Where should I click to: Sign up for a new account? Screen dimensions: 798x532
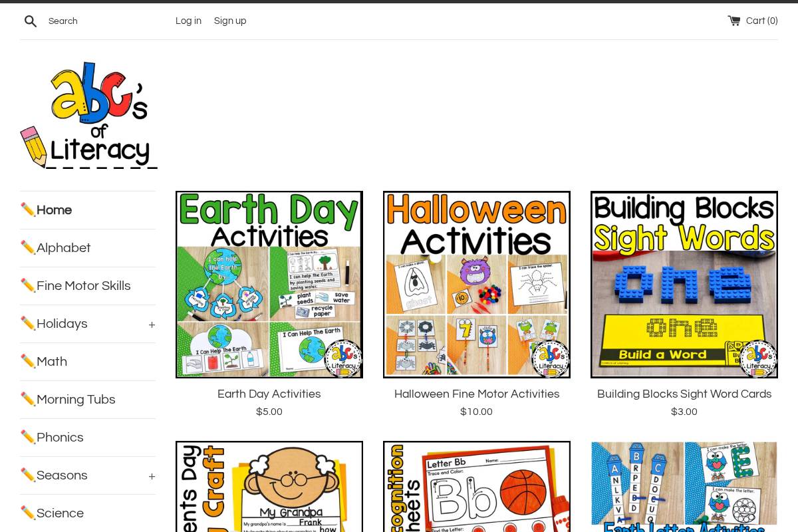point(230,21)
